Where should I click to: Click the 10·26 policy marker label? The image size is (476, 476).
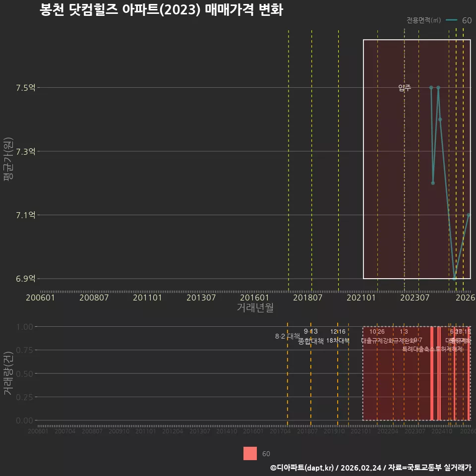click(377, 332)
